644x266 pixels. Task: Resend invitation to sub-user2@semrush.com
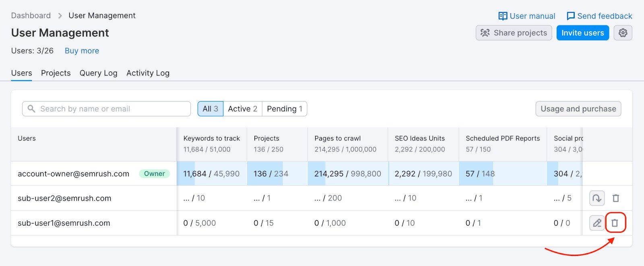(597, 198)
